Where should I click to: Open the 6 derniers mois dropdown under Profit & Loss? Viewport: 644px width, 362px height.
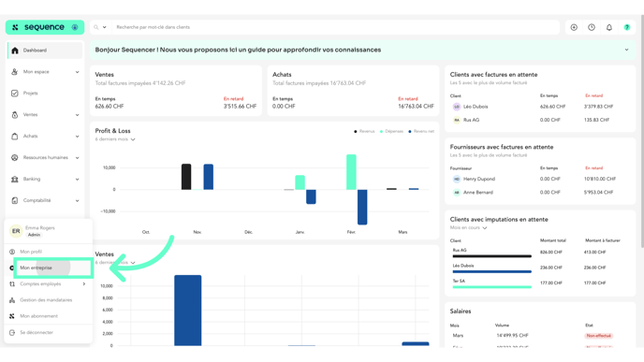pos(115,139)
